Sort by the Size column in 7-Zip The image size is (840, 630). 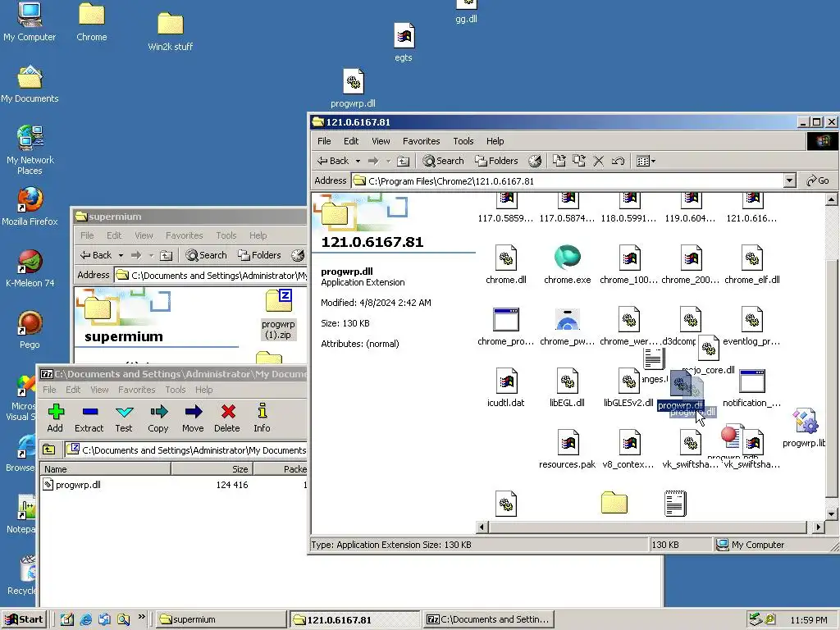212,468
